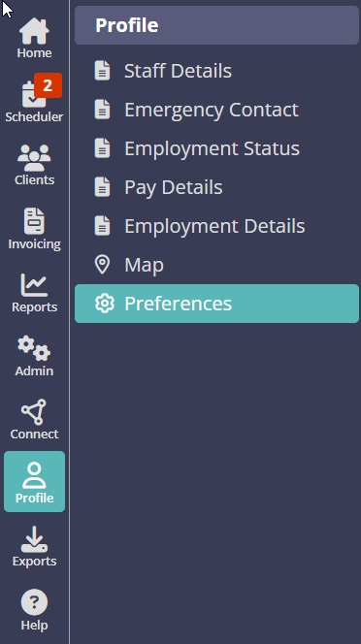Image resolution: width=361 pixels, height=644 pixels.
Task: Go to Invoicing document icon
Action: tap(34, 221)
